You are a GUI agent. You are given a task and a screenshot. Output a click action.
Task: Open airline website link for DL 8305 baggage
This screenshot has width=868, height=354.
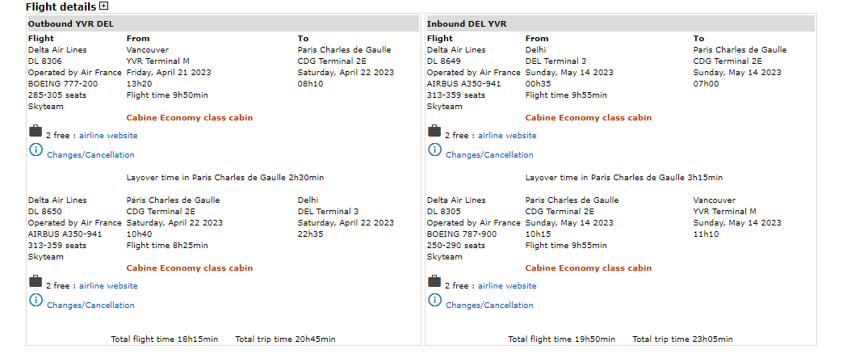(x=507, y=286)
